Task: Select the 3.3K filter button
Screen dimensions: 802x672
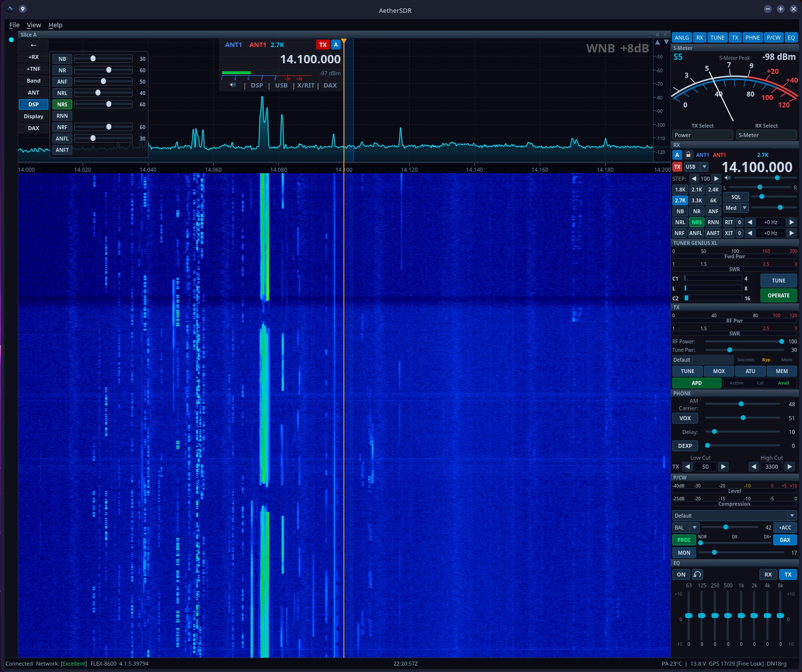Action: 697,200
